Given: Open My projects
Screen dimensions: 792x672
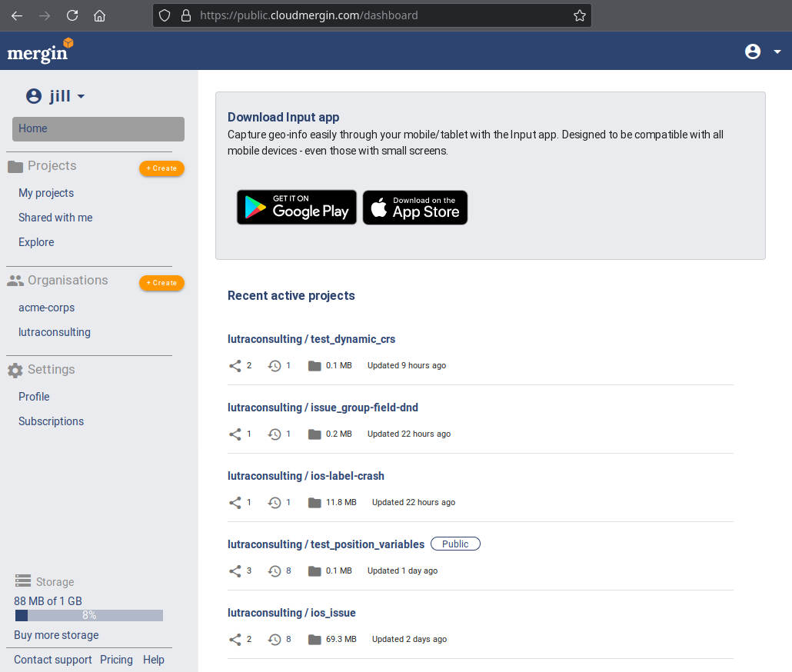Looking at the screenshot, I should tap(46, 193).
